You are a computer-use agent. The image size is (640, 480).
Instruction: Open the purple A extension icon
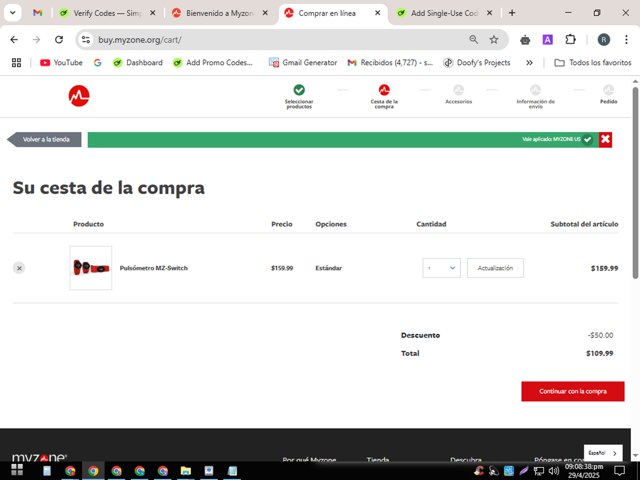547,40
